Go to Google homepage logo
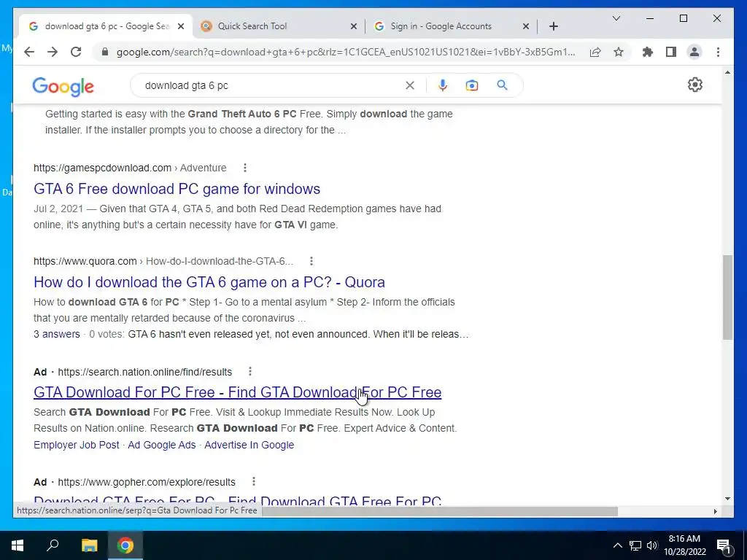This screenshot has height=560, width=747. (63, 87)
